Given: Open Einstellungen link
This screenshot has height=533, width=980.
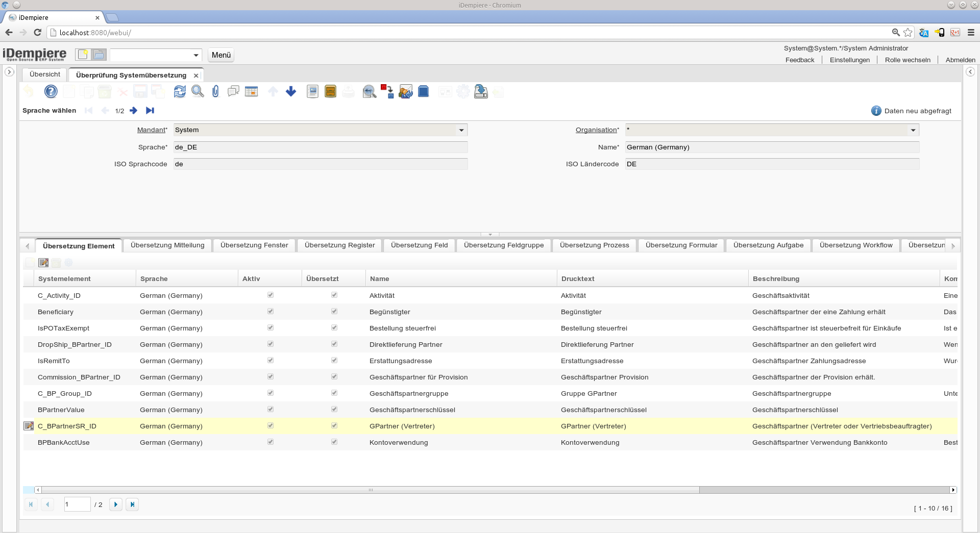Looking at the screenshot, I should [850, 60].
